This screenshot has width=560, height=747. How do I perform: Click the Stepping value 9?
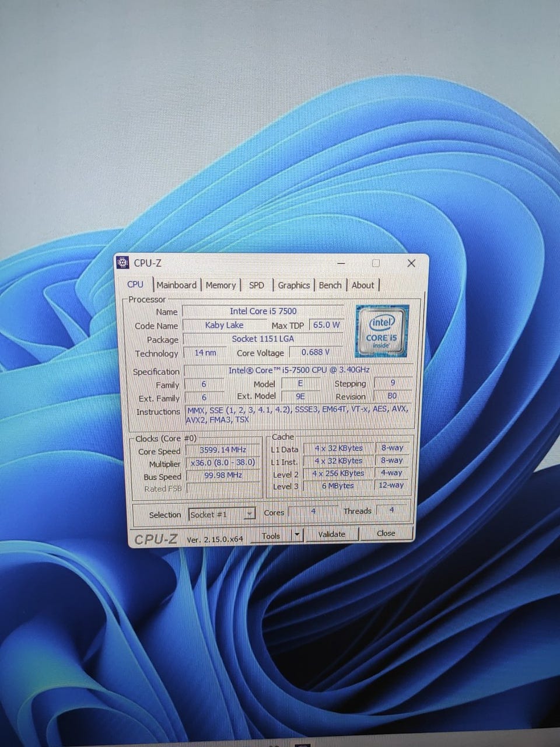tap(393, 383)
